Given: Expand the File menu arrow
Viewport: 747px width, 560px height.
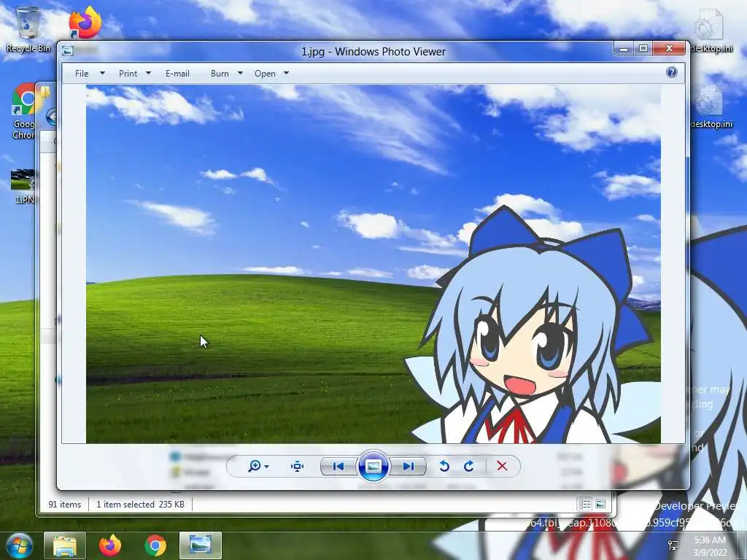Looking at the screenshot, I should tap(102, 74).
